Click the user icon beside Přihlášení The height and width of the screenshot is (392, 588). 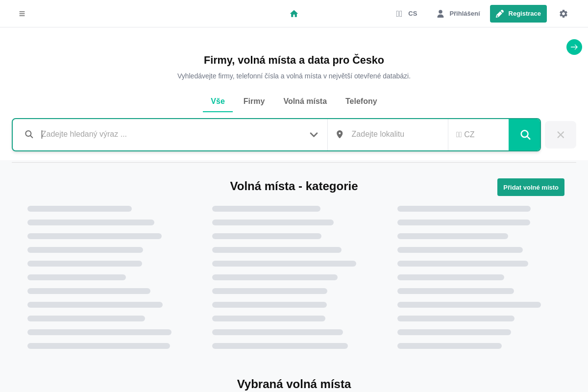(441, 14)
